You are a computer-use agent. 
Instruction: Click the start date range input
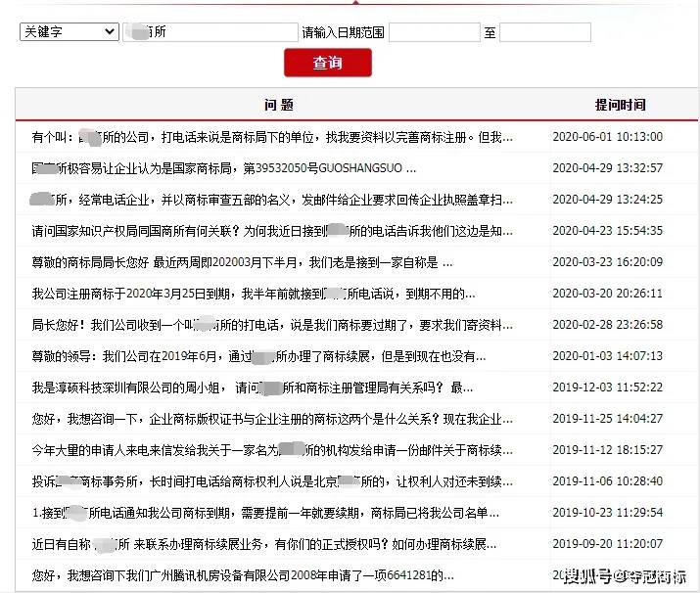pyautogui.click(x=435, y=32)
